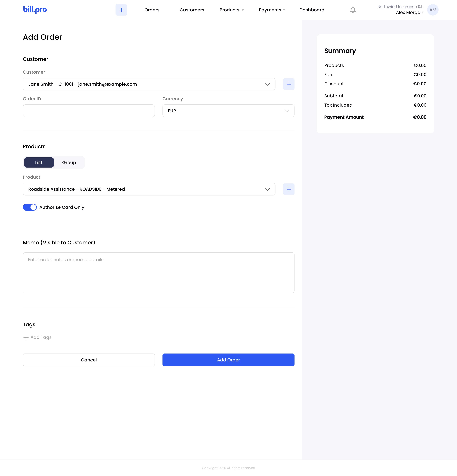
Task: Add new product with plus button
Action: 289,189
